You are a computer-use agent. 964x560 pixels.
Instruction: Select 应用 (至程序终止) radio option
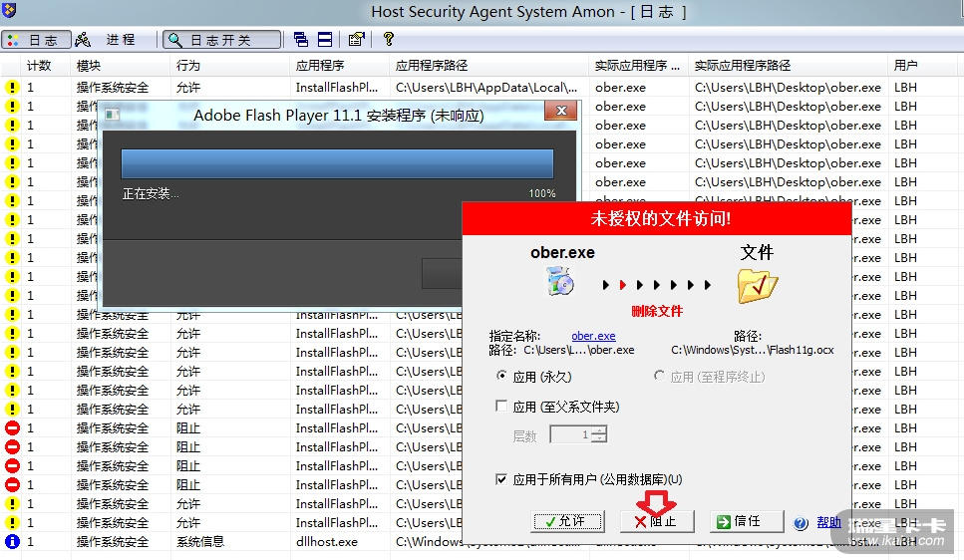659,376
